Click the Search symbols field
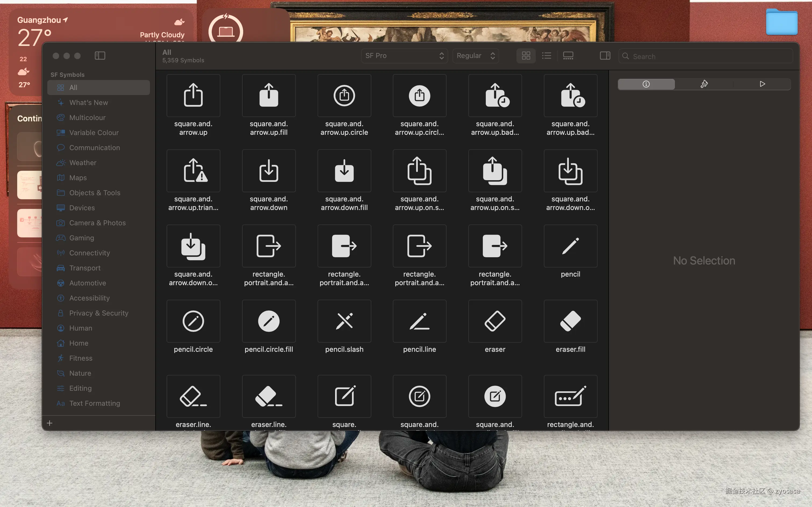The width and height of the screenshot is (812, 507). tap(708, 56)
